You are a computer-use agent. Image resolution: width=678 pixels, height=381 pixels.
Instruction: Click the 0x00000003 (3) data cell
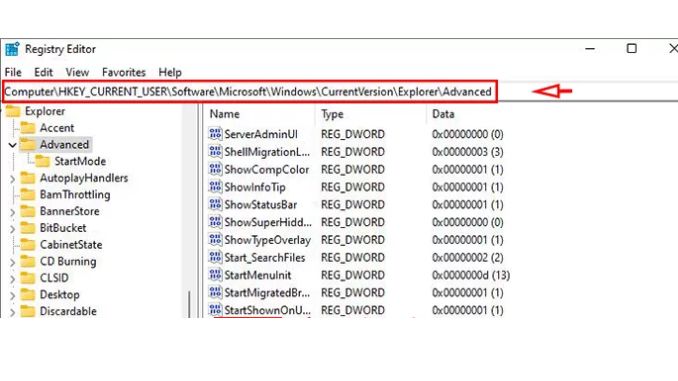[467, 152]
